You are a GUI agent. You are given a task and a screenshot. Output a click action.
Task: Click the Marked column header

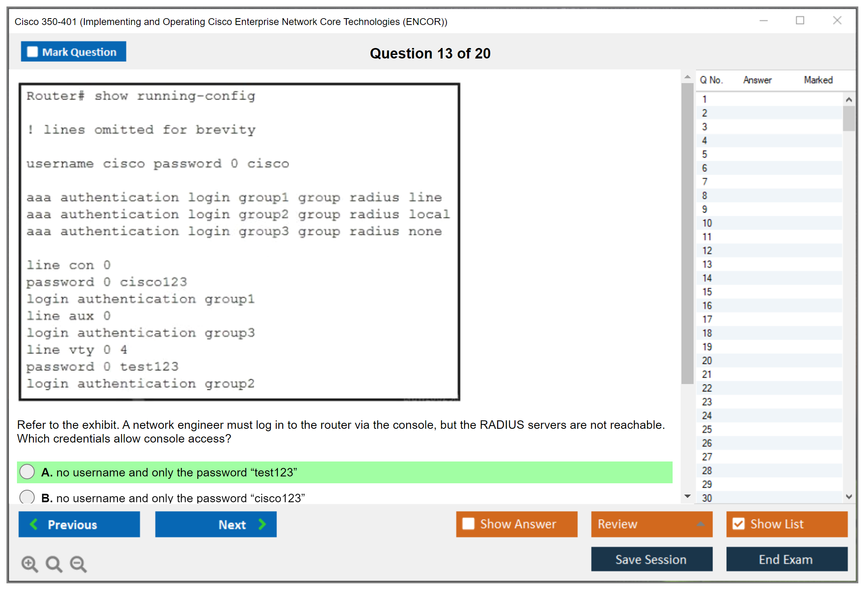tap(818, 80)
